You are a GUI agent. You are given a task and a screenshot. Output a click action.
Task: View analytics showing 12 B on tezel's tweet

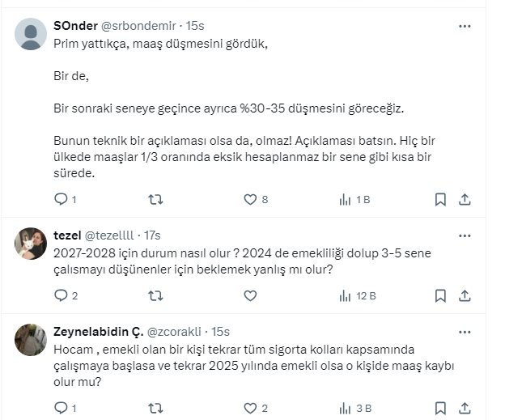point(344,295)
